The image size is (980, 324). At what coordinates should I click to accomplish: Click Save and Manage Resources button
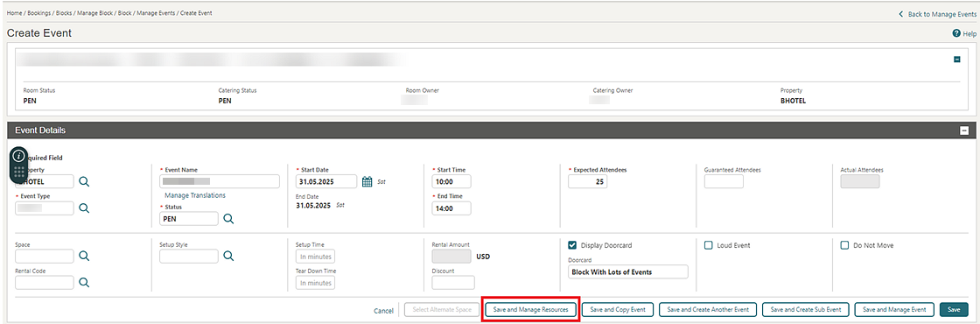(530, 310)
